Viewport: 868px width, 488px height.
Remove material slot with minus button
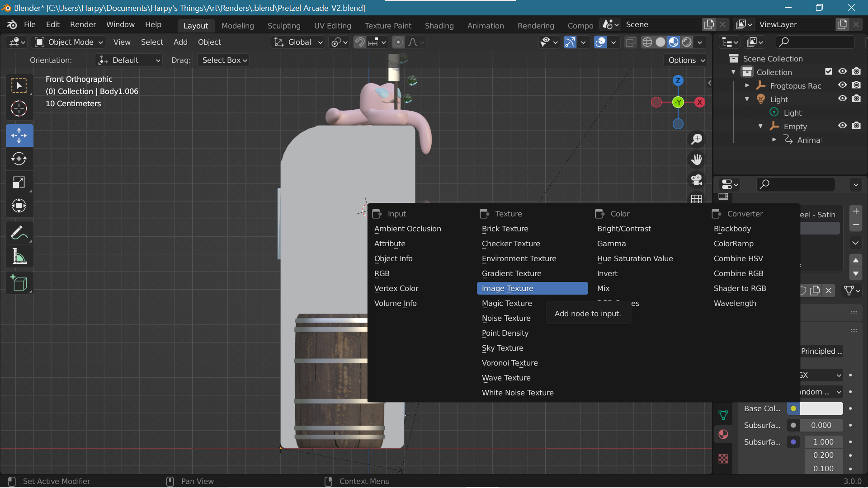coord(856,225)
